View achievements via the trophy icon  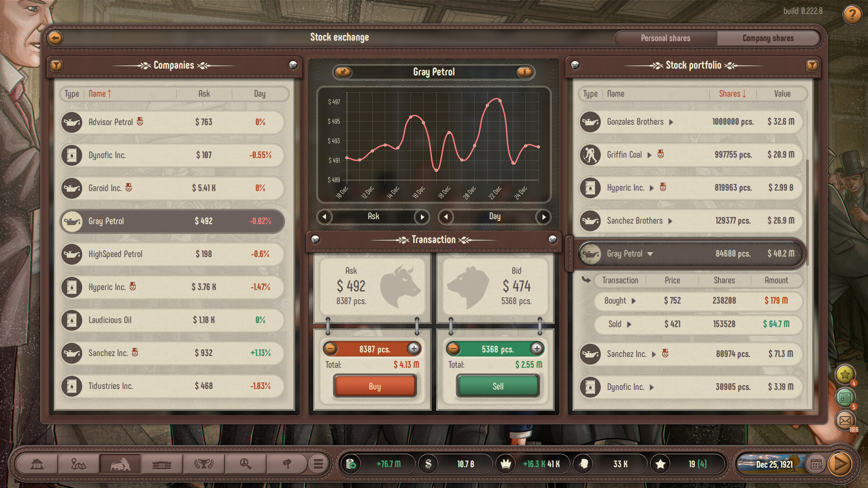click(x=203, y=464)
